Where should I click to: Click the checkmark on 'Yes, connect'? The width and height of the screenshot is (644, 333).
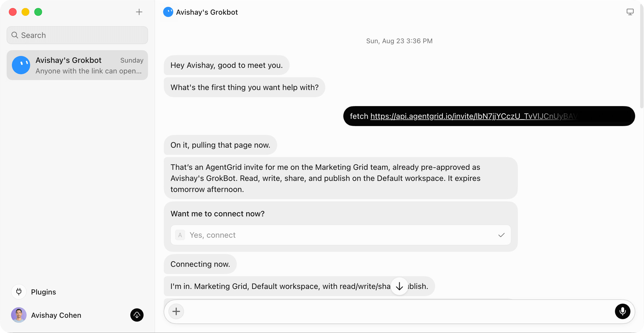pyautogui.click(x=501, y=235)
